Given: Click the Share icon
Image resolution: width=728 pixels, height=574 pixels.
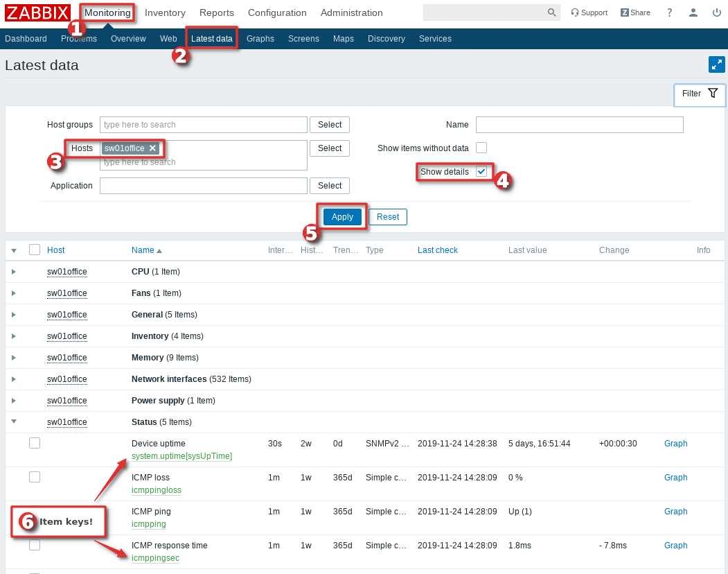Looking at the screenshot, I should tap(635, 12).
